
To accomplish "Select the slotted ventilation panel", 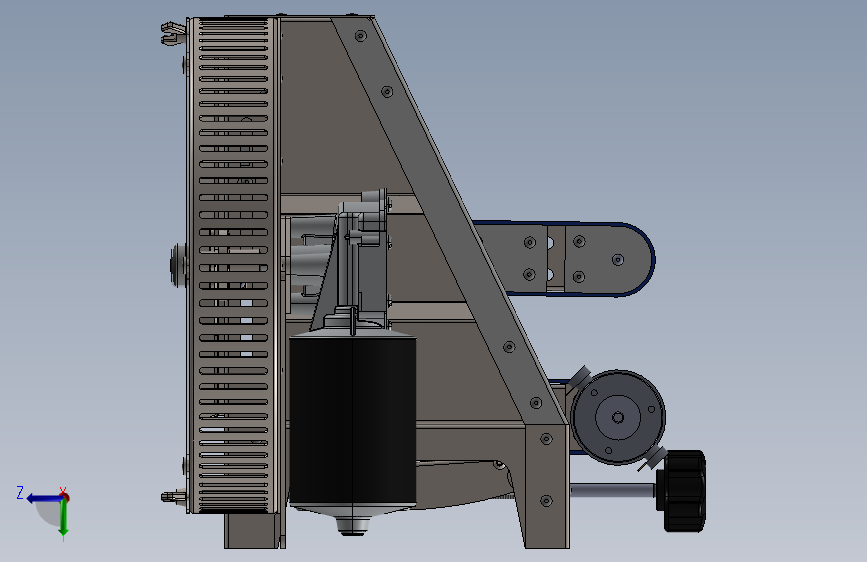I will (x=233, y=265).
